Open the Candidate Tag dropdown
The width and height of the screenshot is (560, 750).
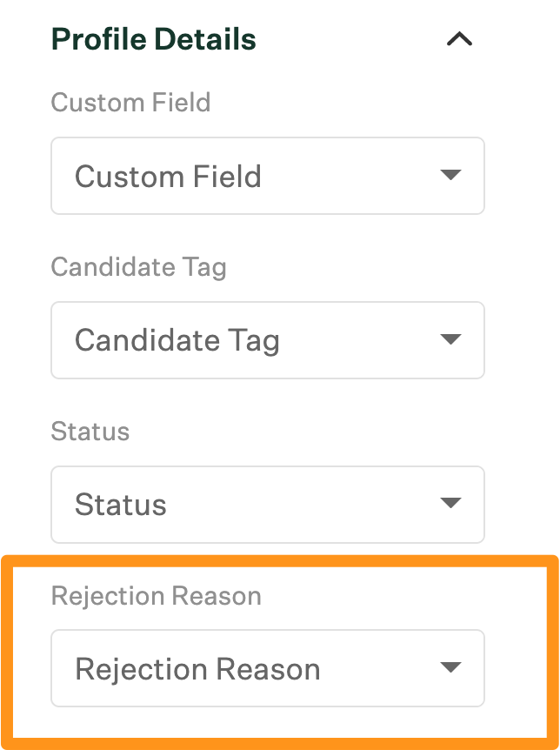[267, 339]
